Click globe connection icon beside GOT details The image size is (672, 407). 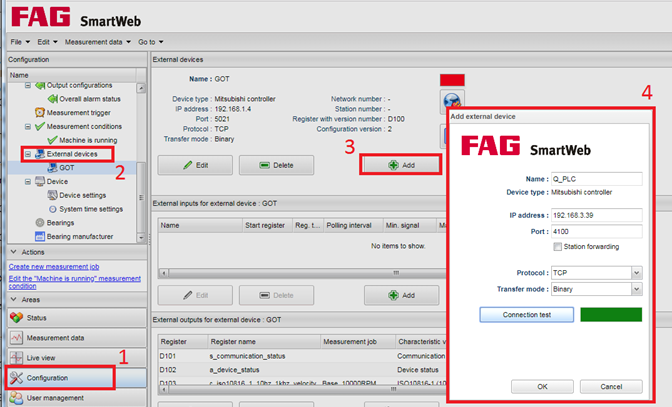(x=452, y=101)
